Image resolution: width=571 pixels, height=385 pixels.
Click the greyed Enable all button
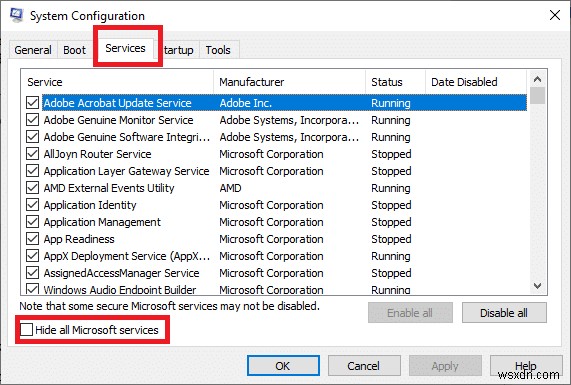pyautogui.click(x=410, y=313)
